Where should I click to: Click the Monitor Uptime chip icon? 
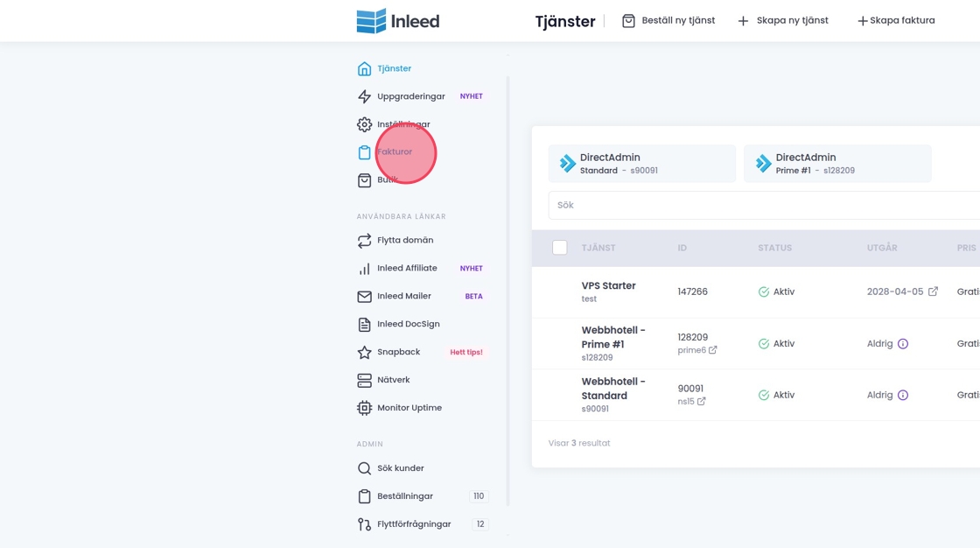click(x=365, y=408)
